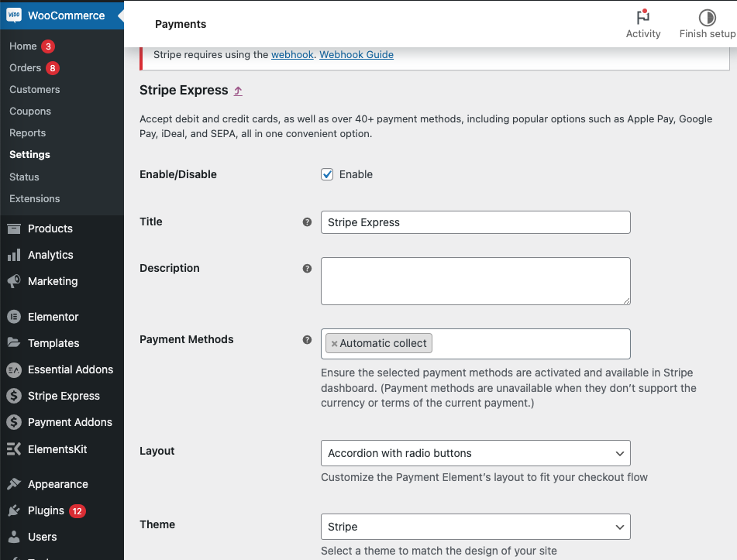Click the Plugins update badge 12
737x560 pixels.
click(77, 510)
